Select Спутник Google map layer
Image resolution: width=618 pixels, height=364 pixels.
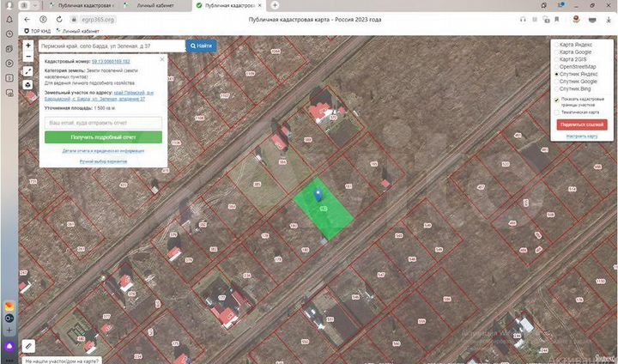click(556, 82)
